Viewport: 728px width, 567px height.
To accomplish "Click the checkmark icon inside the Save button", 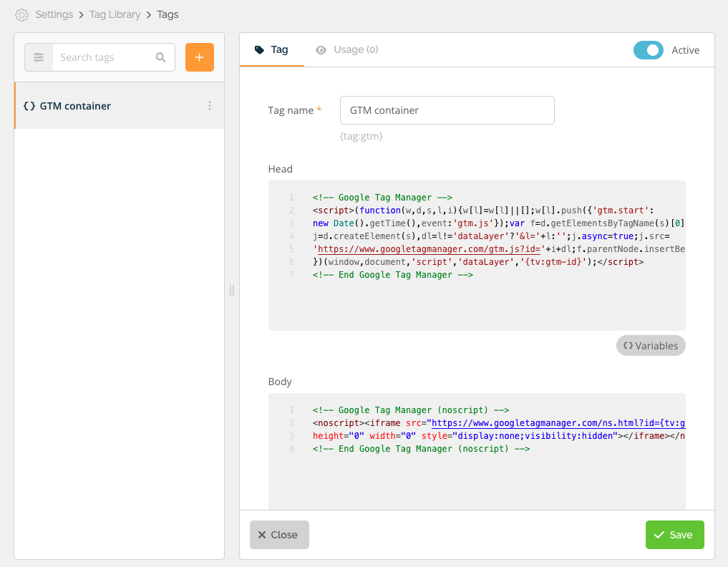I will tap(660, 534).
